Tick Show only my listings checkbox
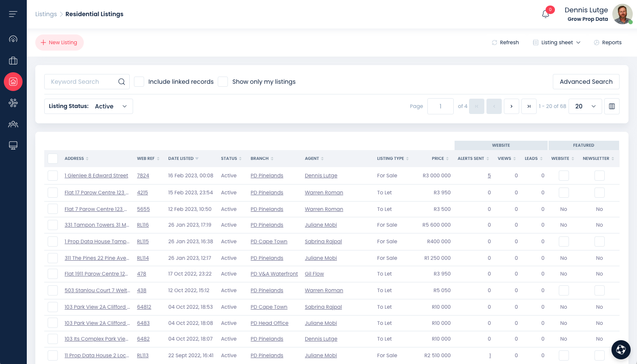 [223, 82]
